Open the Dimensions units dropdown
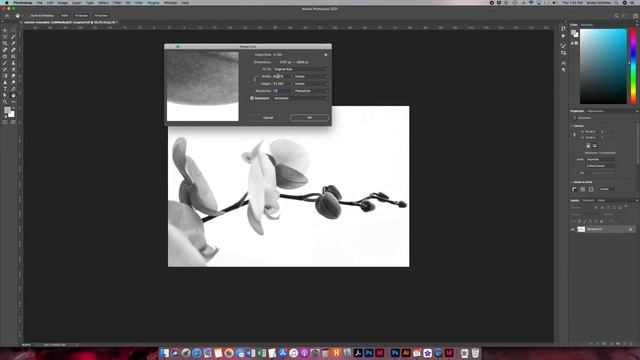 coord(276,62)
